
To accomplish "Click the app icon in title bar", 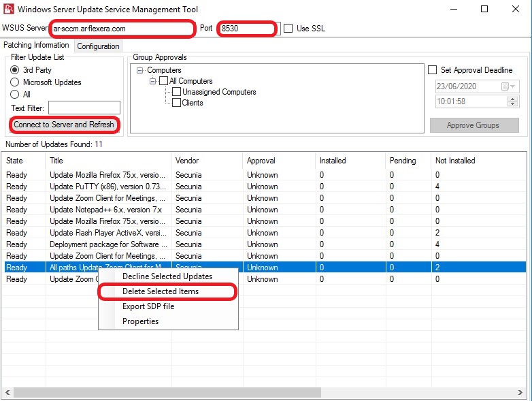I will click(8, 9).
